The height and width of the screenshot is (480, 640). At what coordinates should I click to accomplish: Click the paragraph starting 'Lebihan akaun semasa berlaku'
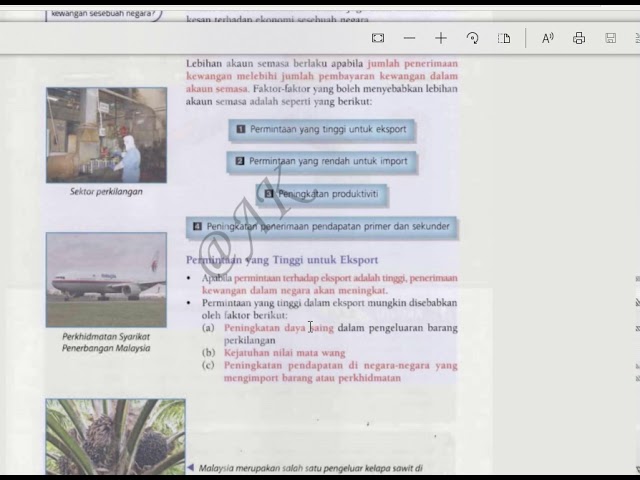[322, 82]
